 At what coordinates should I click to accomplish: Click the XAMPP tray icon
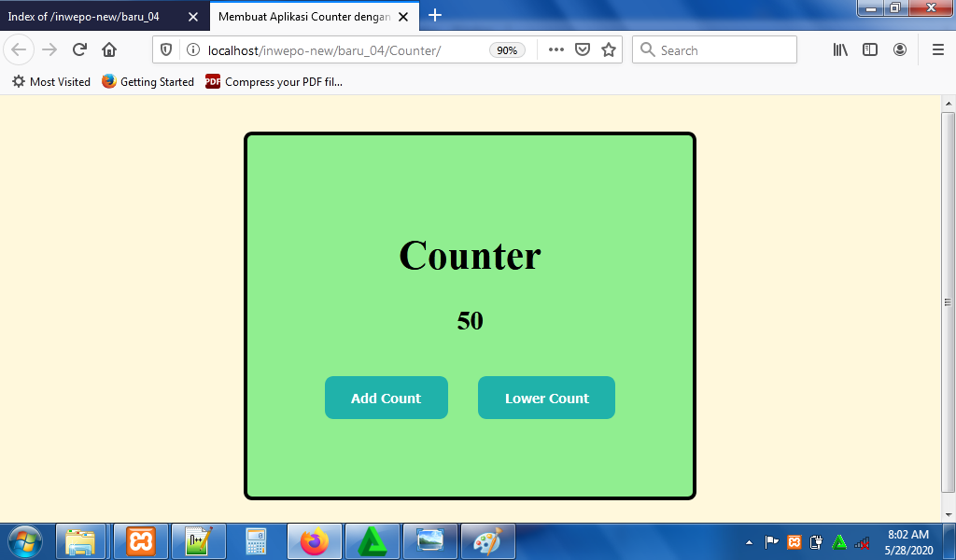click(x=794, y=541)
